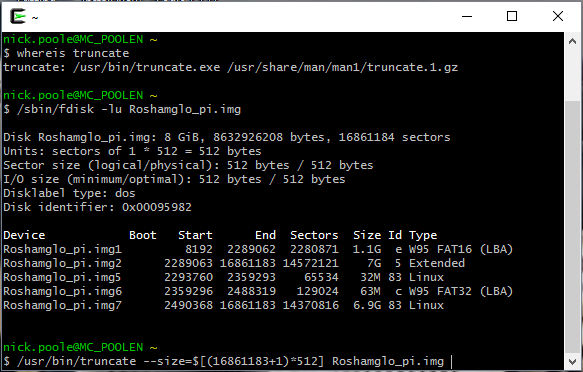Viewport: 583px width, 372px height.
Task: Click the '/sbin/fdisk -lu Roshamglo_pi.img' command
Action: coord(122,109)
